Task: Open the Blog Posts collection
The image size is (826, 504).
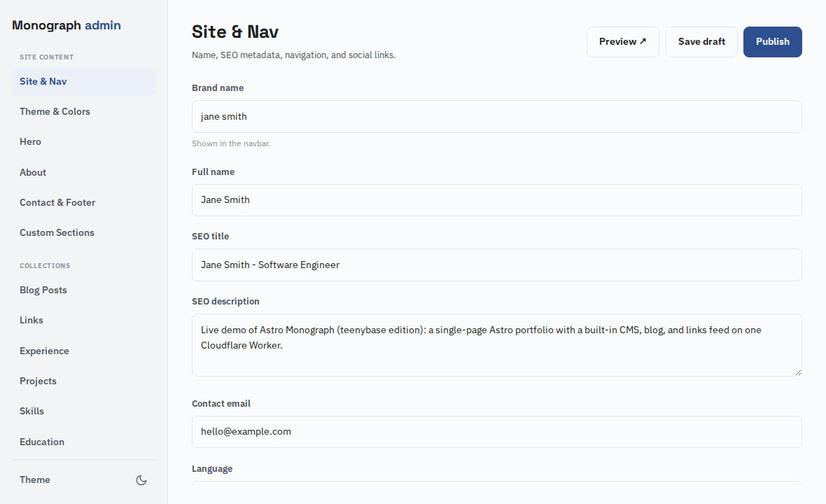Action: click(x=83, y=290)
